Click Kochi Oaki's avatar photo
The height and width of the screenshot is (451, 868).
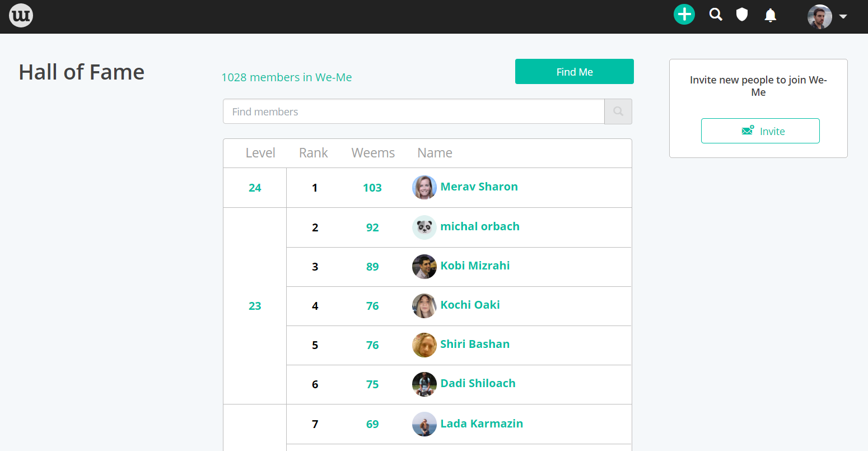(424, 305)
